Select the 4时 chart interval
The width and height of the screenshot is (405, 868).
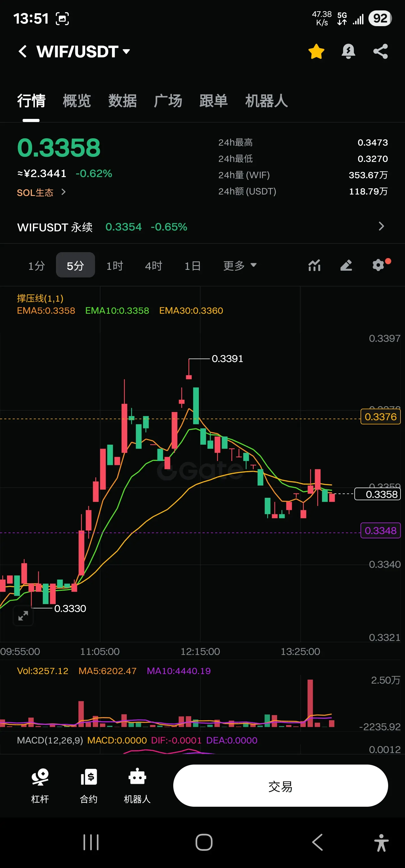point(154,266)
